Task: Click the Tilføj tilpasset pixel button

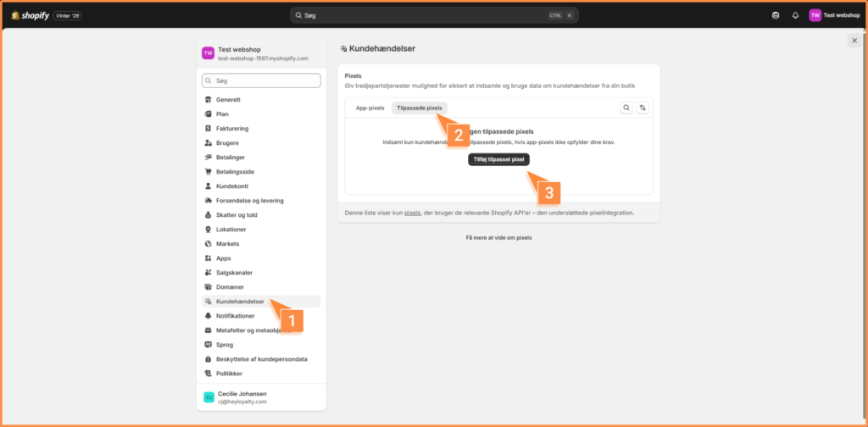Action: (498, 159)
